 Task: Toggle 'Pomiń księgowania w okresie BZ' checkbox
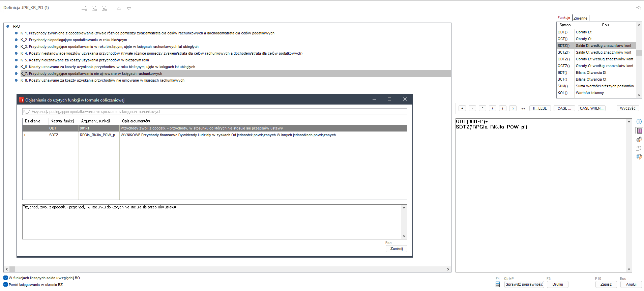click(x=6, y=285)
